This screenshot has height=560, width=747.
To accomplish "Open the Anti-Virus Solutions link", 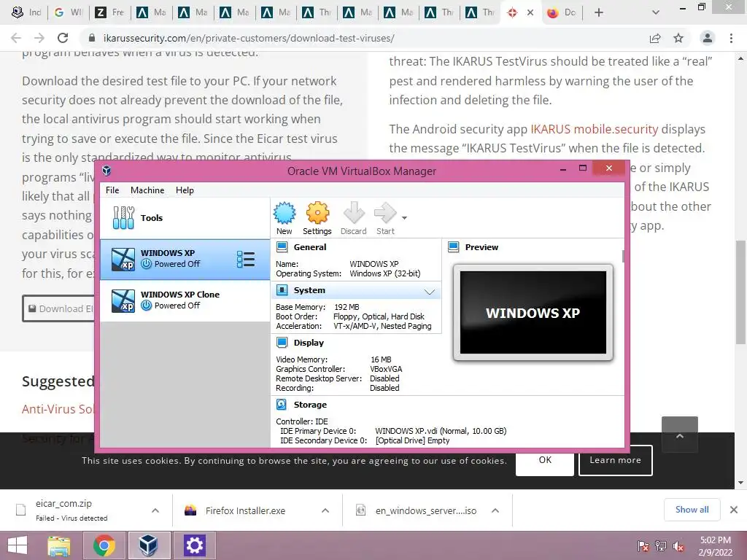I will point(58,409).
